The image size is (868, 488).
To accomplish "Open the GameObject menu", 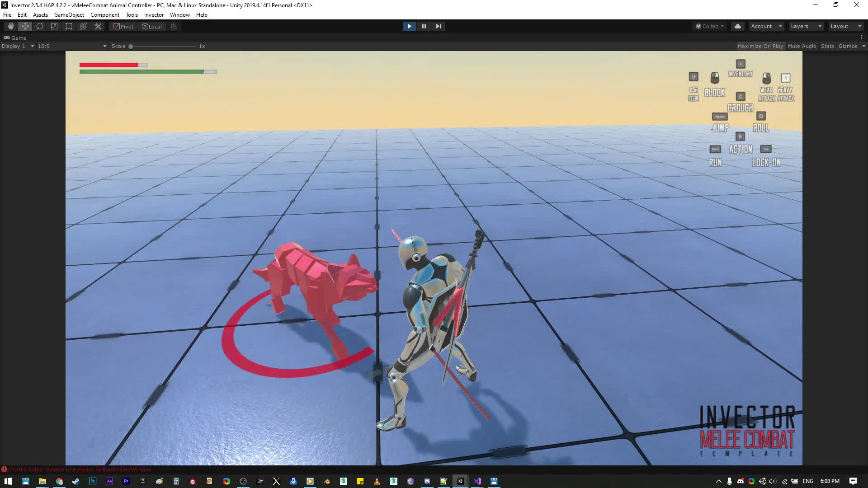I will [69, 15].
